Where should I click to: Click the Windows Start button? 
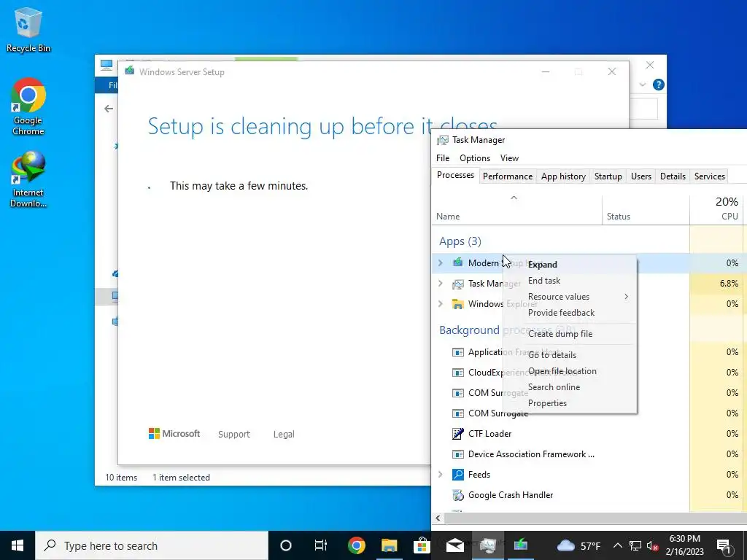tap(18, 545)
